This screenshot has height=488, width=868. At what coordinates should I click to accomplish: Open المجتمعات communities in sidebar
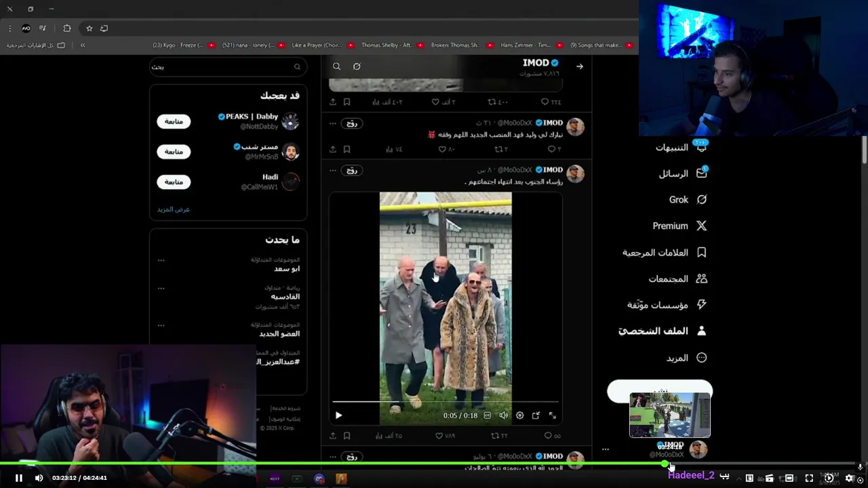[x=678, y=279]
